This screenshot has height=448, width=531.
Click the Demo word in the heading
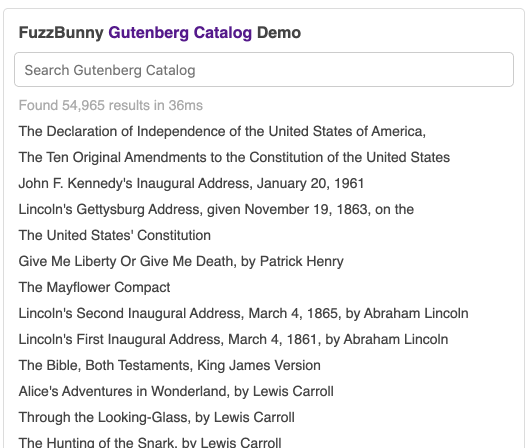tap(279, 33)
